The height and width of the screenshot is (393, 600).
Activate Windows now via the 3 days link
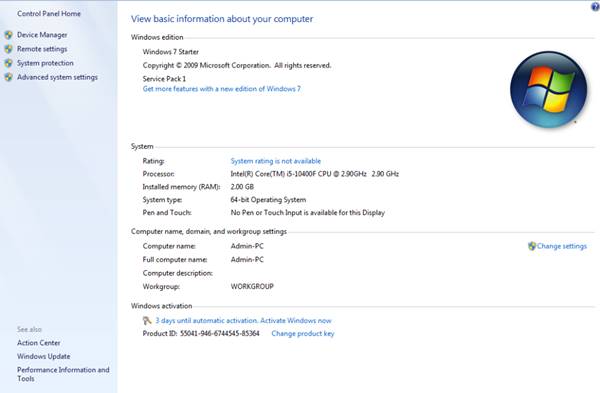[243, 321]
